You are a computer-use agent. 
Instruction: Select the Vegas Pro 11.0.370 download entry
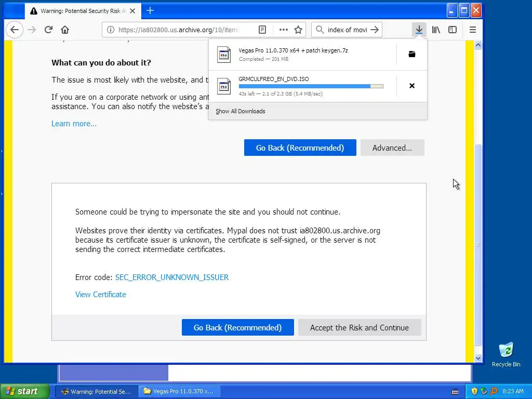303,54
